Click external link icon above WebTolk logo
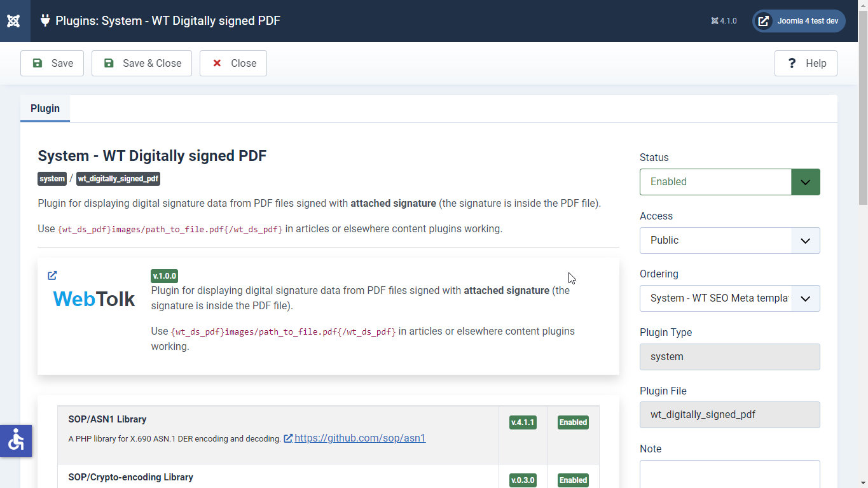The height and width of the screenshot is (488, 868). point(52,275)
